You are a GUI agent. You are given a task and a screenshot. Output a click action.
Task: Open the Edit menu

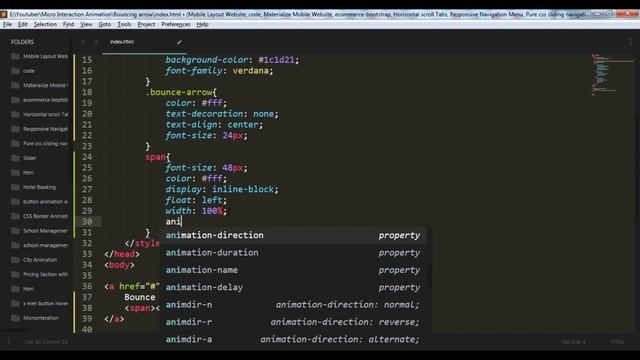(22, 24)
